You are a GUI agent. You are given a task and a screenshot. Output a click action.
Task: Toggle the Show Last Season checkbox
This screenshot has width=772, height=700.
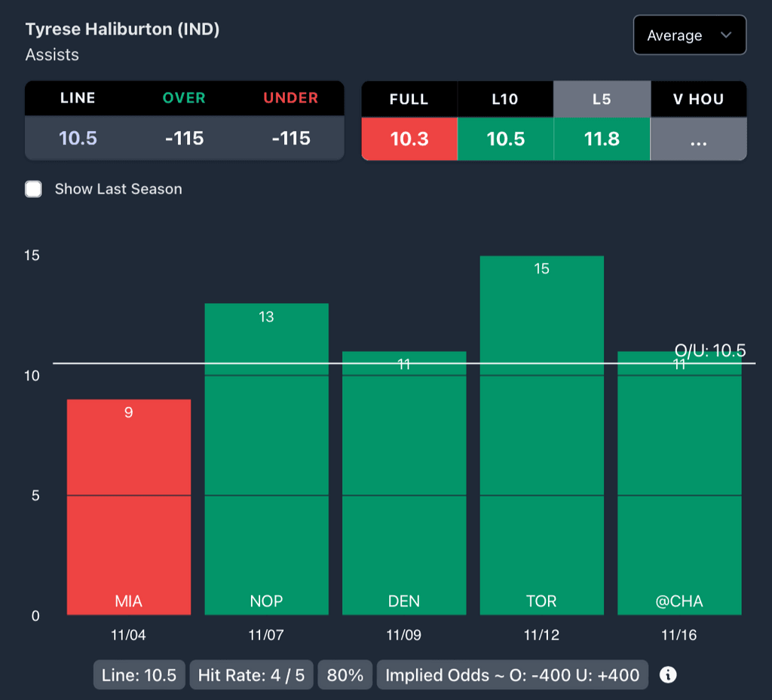(x=34, y=189)
